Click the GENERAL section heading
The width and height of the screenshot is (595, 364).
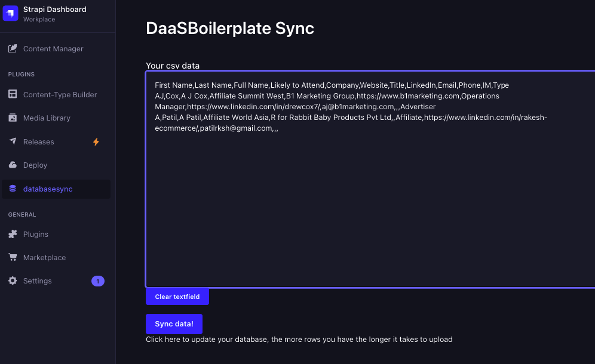[x=22, y=215]
